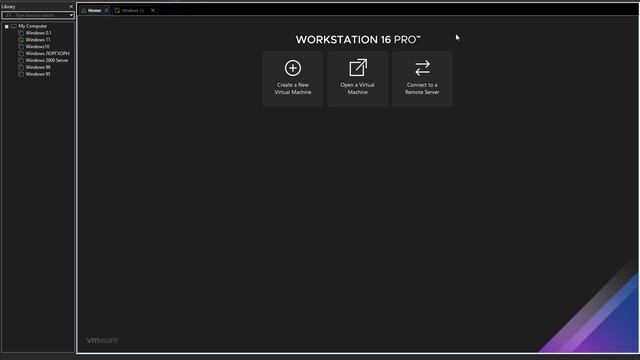Viewport: 640px width, 360px height.
Task: Close the Windows 11 tab
Action: [x=153, y=11]
